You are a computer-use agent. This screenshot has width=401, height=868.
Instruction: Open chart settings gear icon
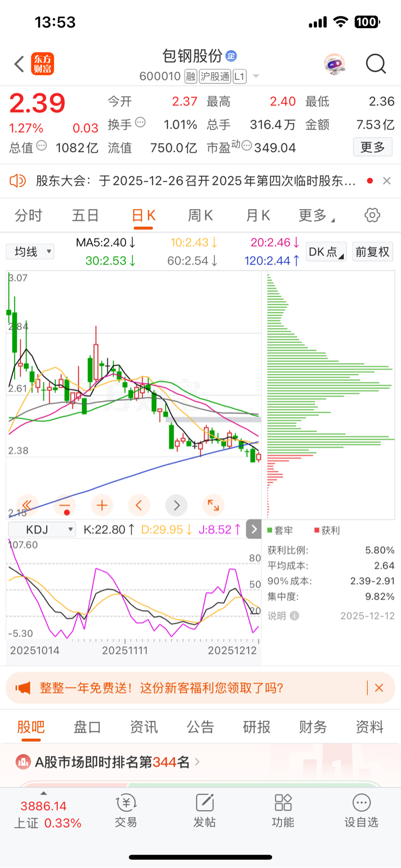pos(372,215)
